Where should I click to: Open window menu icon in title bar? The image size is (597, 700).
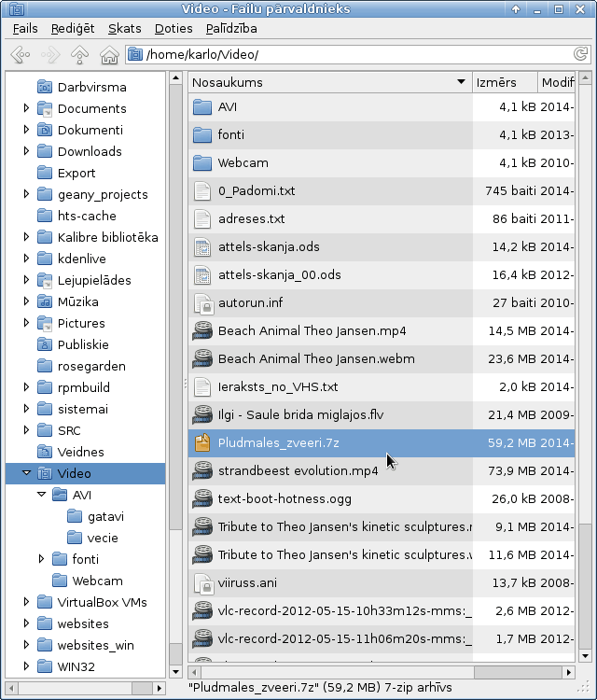click(17, 9)
